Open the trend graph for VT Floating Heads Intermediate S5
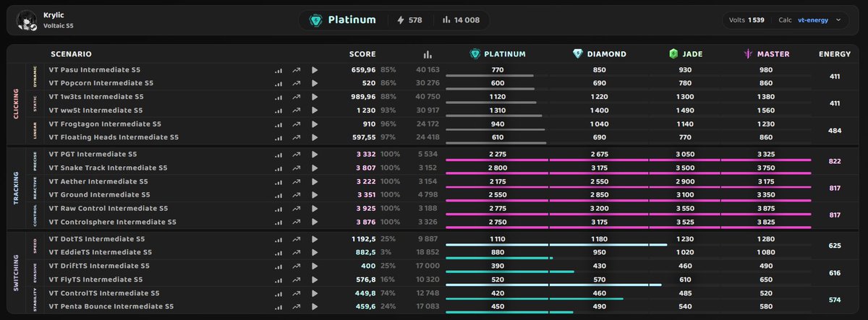Image resolution: width=868 pixels, height=320 pixels. (x=297, y=137)
